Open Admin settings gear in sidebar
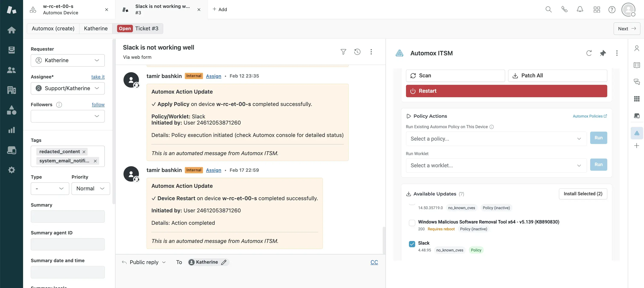 pyautogui.click(x=12, y=170)
